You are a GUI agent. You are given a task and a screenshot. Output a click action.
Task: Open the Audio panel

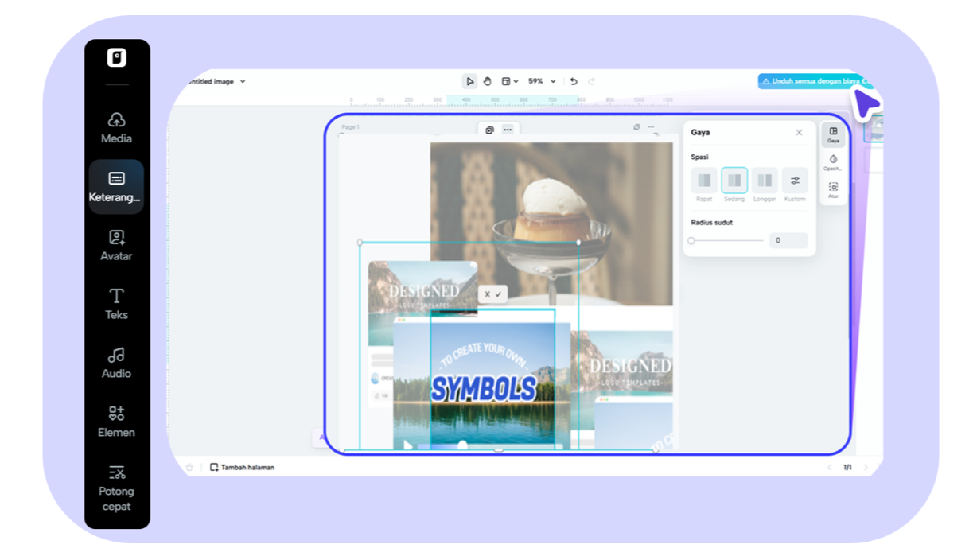[x=116, y=363]
